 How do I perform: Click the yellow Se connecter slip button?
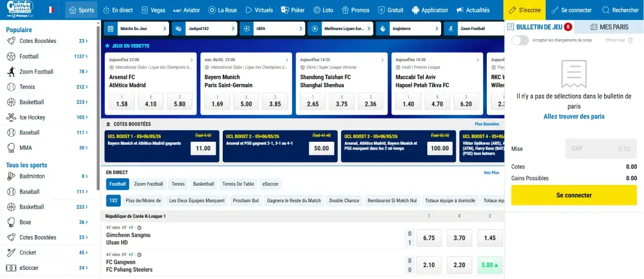pyautogui.click(x=574, y=195)
